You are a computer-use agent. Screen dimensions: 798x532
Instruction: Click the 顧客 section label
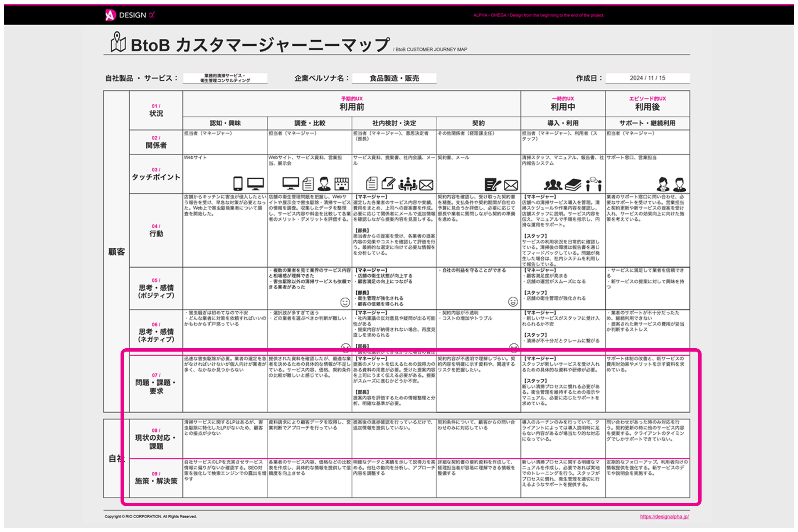click(x=116, y=251)
